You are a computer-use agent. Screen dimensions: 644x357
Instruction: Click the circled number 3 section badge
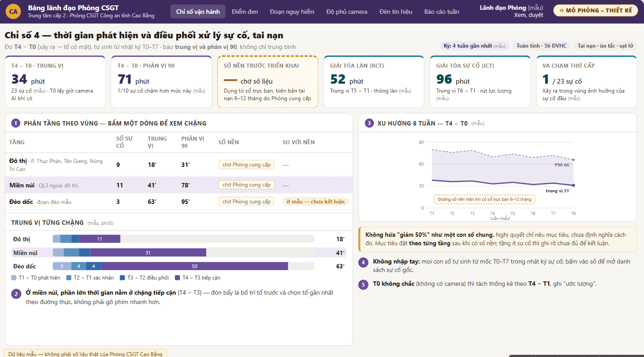click(x=369, y=123)
